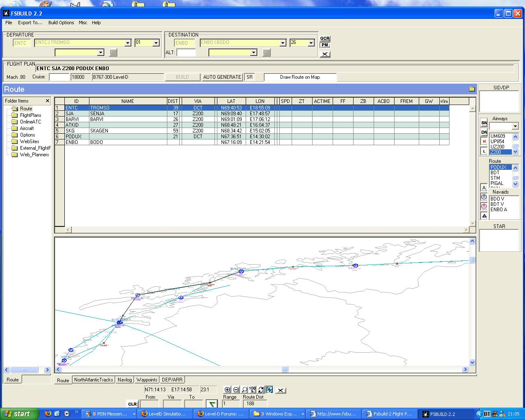Click the map vertical scrollbar thumb

tap(472, 260)
